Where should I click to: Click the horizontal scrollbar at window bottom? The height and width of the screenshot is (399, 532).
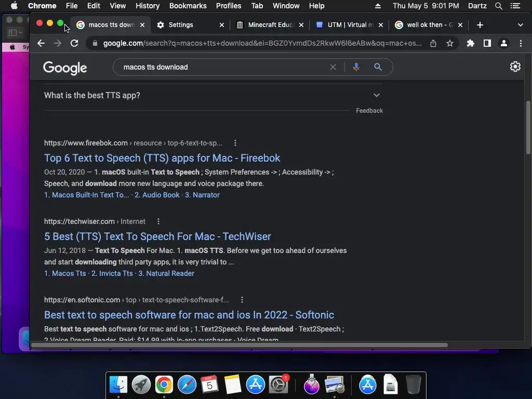point(239,345)
